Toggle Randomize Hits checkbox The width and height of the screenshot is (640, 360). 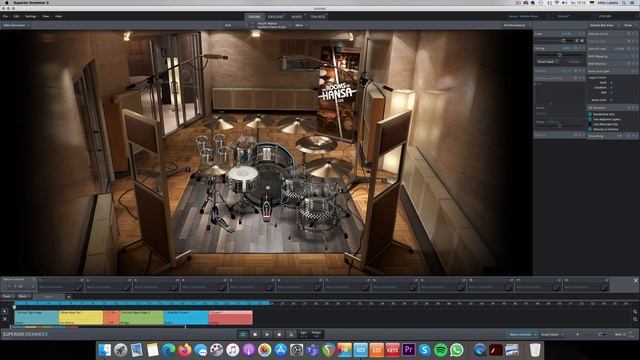590,114
